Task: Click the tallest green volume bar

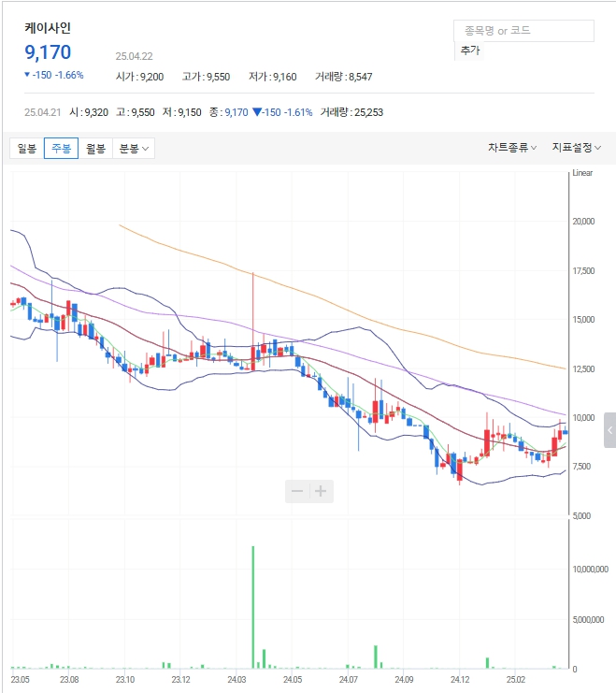Action: coord(253,607)
